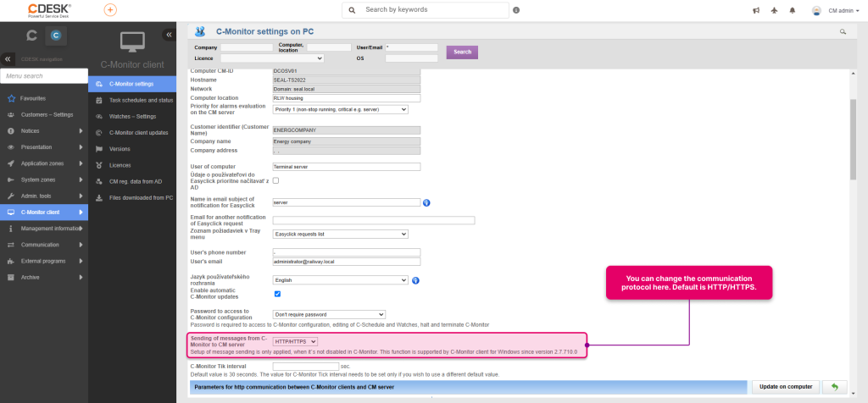
Task: Click the Watches – Settings eye icon
Action: [98, 117]
